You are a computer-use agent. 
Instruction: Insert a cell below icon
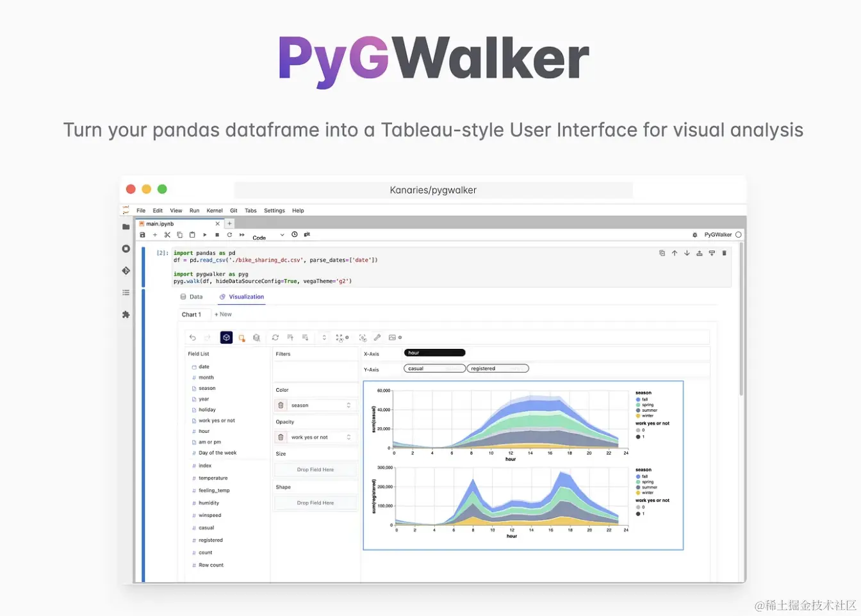pos(712,253)
